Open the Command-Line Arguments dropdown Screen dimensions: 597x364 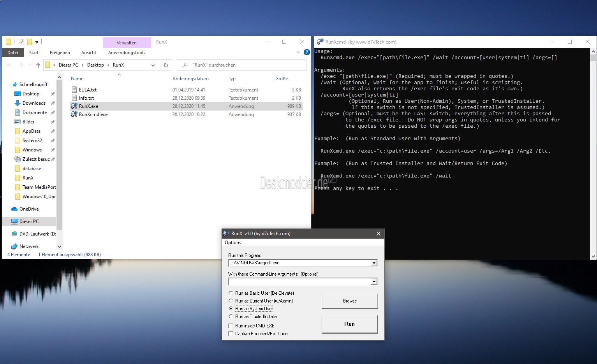point(374,282)
